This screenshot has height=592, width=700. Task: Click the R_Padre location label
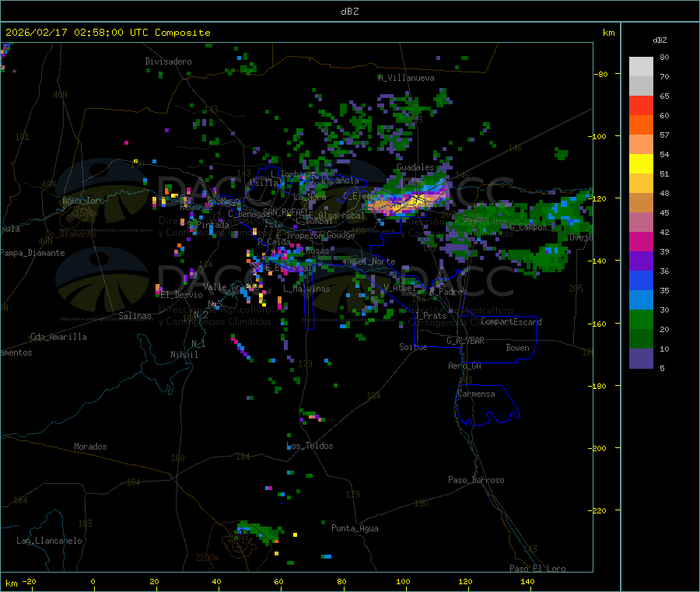pyautogui.click(x=446, y=292)
